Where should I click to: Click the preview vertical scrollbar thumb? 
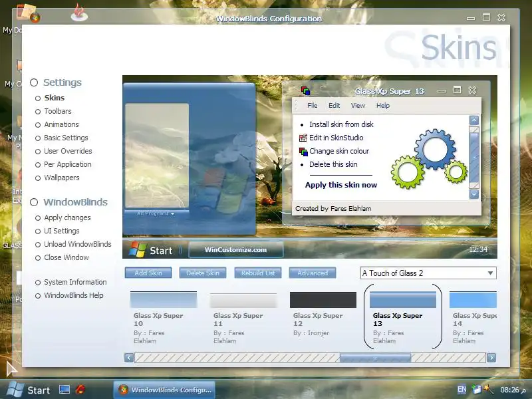point(474,158)
